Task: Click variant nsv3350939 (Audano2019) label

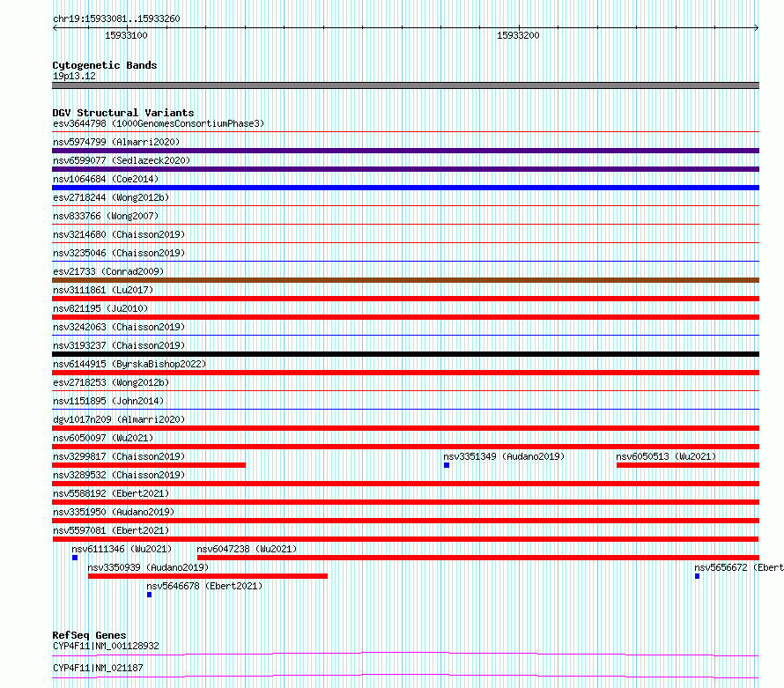Action: (148, 567)
